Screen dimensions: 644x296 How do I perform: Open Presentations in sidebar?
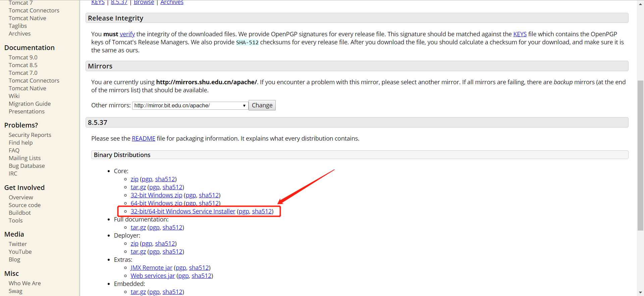26,111
